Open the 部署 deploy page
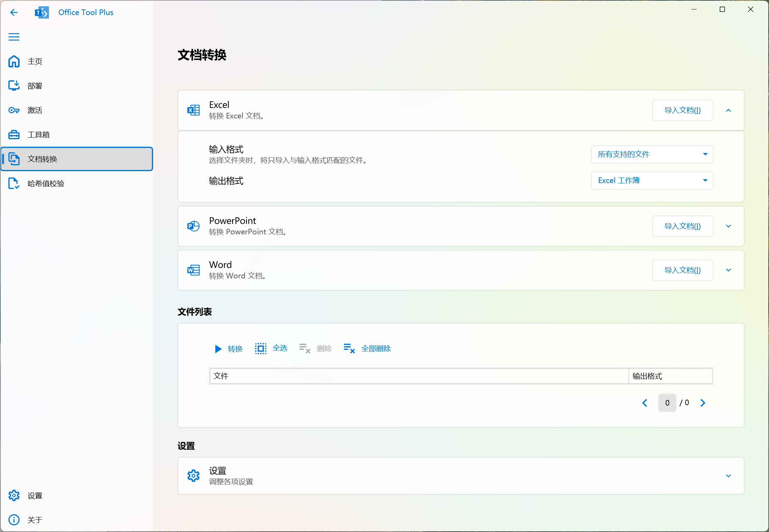The width and height of the screenshot is (769, 532). pyautogui.click(x=35, y=86)
